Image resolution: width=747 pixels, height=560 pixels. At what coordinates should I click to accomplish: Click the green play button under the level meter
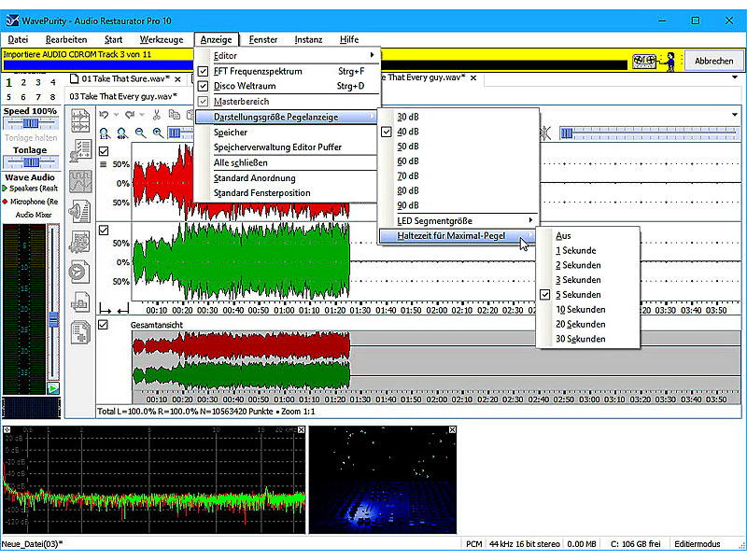[x=53, y=388]
